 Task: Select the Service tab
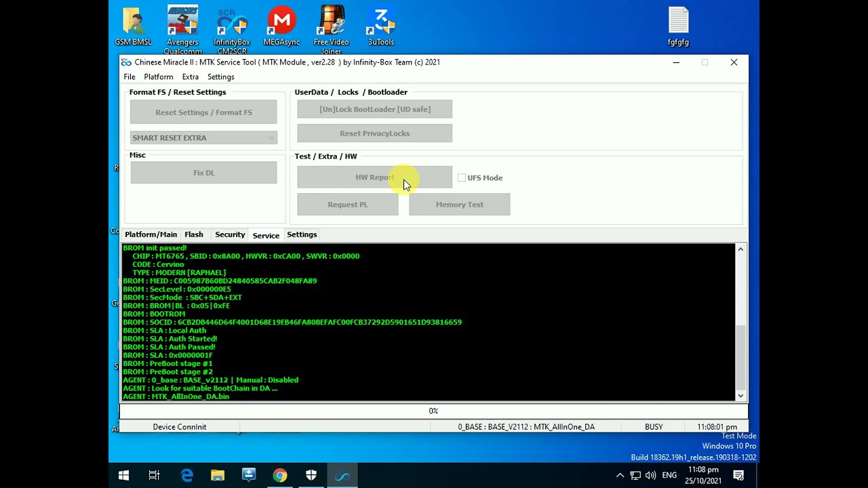(266, 235)
